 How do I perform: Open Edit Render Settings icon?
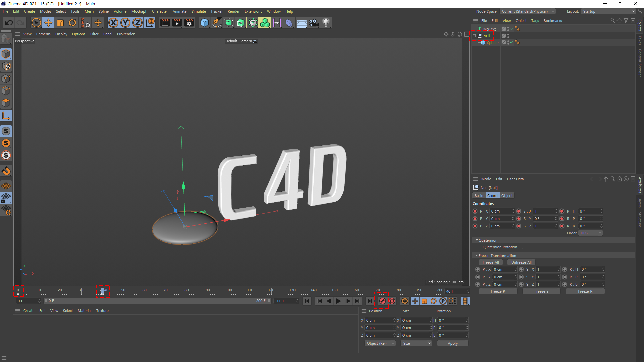[189, 23]
